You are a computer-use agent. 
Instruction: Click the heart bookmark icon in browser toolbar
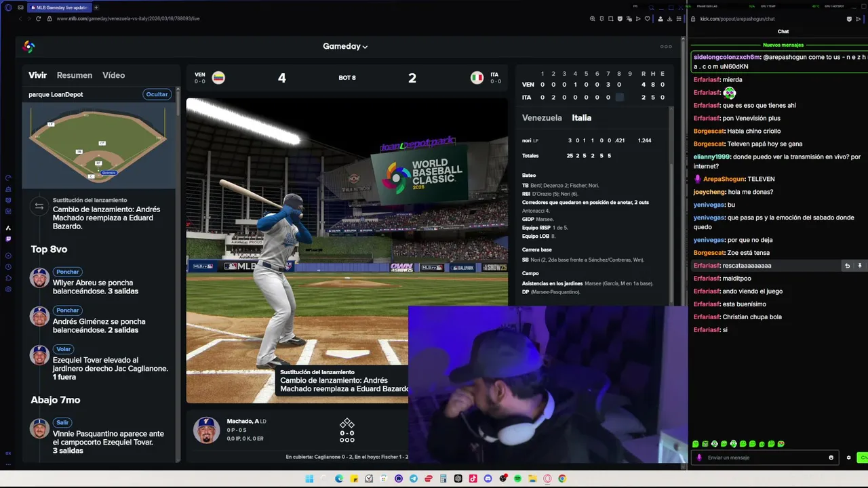tap(647, 19)
